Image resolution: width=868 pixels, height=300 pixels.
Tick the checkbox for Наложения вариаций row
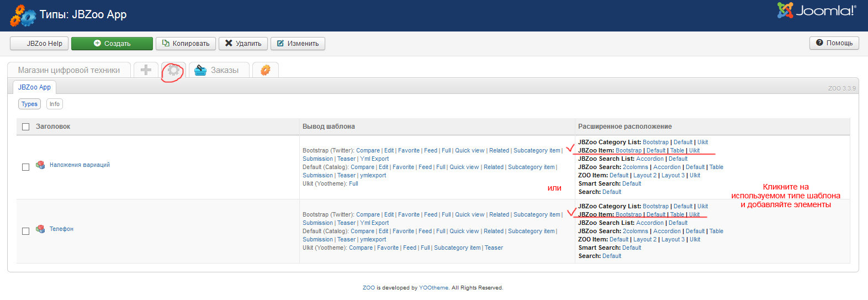(25, 167)
